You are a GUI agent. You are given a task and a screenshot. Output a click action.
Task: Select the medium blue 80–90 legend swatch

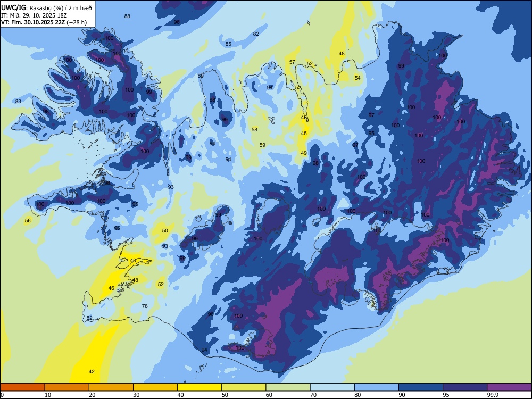click(x=377, y=387)
